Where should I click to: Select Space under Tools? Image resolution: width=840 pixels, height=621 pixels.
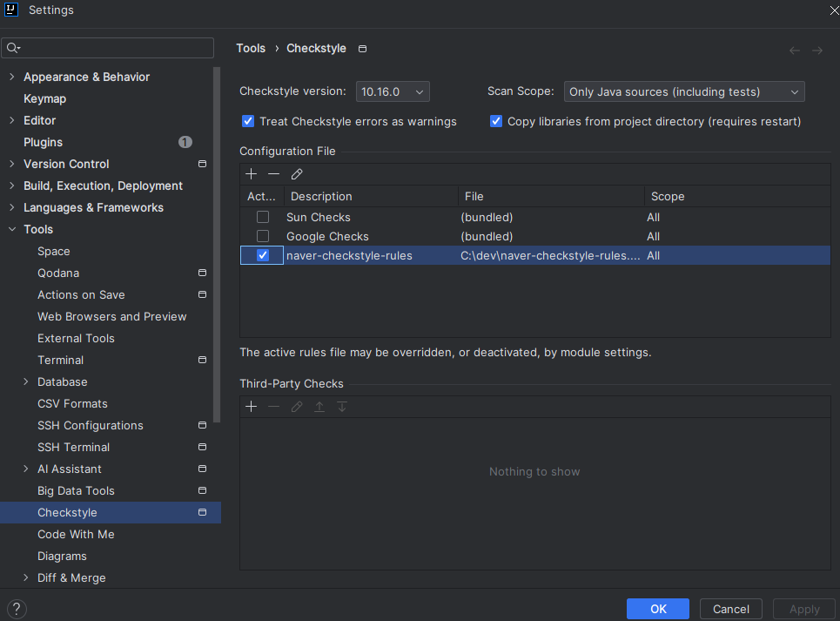(54, 252)
